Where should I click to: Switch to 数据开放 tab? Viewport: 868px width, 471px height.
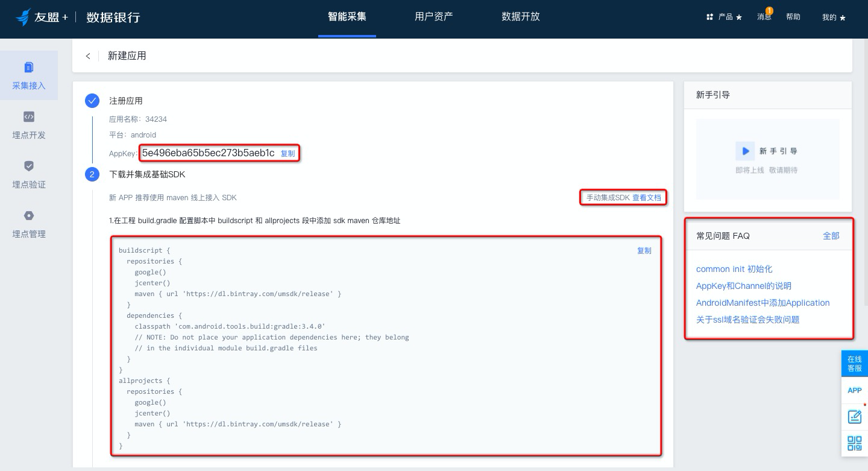pos(521,17)
